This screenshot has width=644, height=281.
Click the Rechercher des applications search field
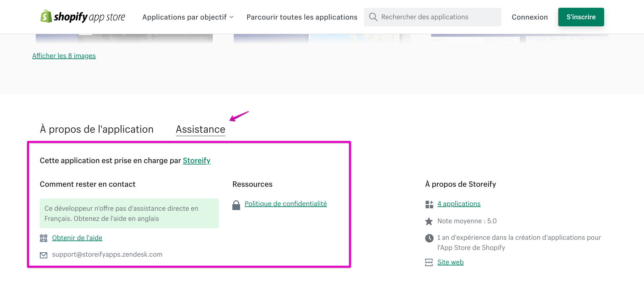point(433,17)
